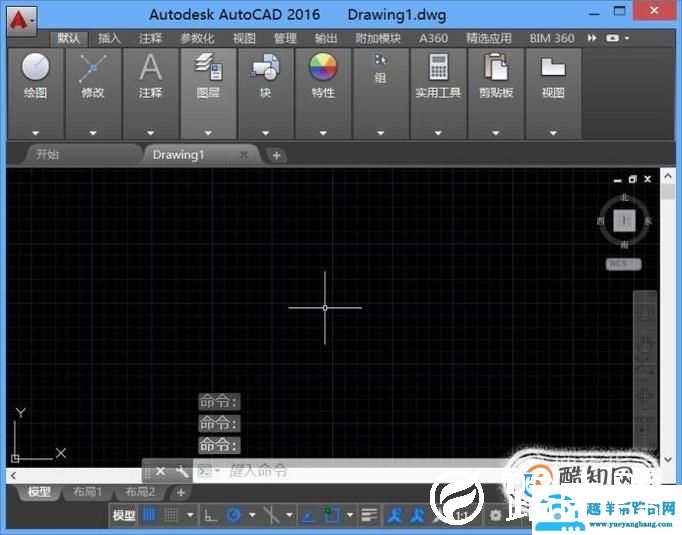682x535 pixels.
Task: Restore the drawing viewport window
Action: pyautogui.click(x=632, y=179)
